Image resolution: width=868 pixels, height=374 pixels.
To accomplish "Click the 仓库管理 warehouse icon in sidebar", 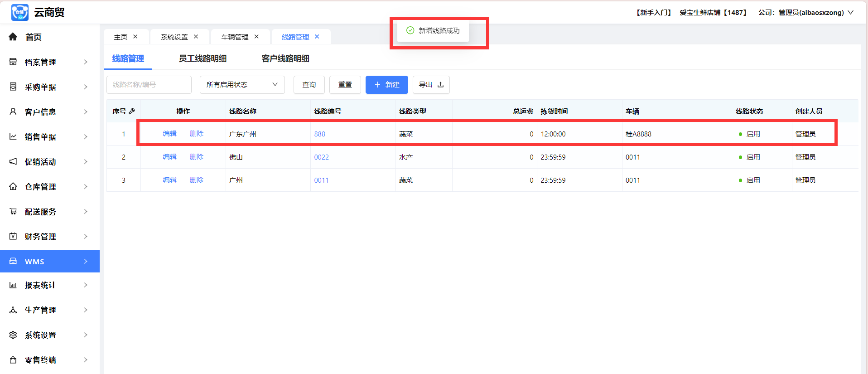I will coord(13,186).
